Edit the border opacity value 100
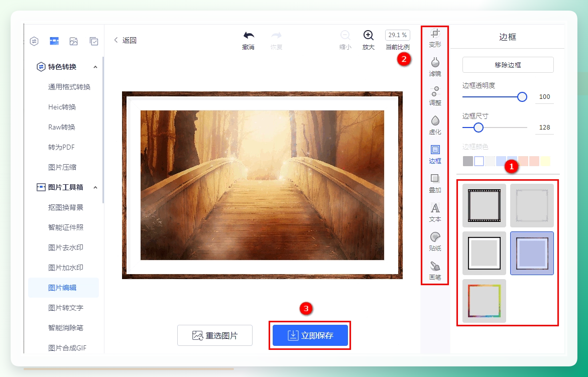 (x=544, y=97)
